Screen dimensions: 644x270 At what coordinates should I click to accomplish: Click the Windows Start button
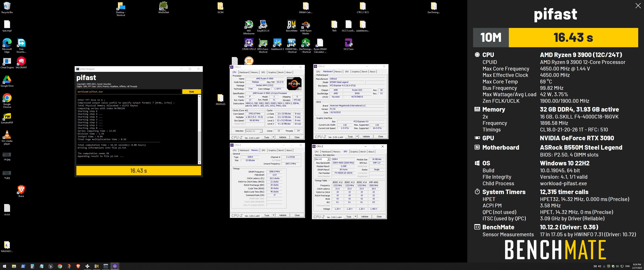pos(4,266)
